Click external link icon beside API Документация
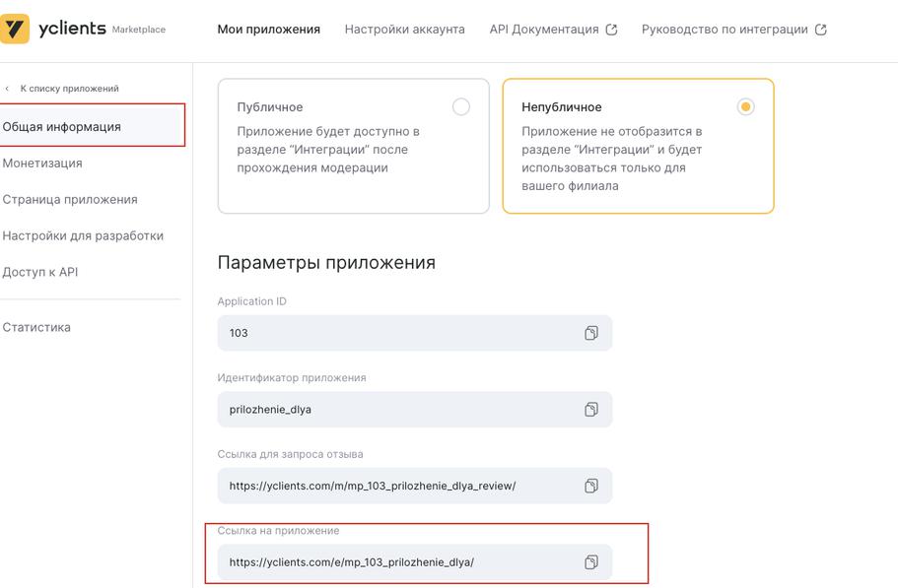 pos(611,30)
